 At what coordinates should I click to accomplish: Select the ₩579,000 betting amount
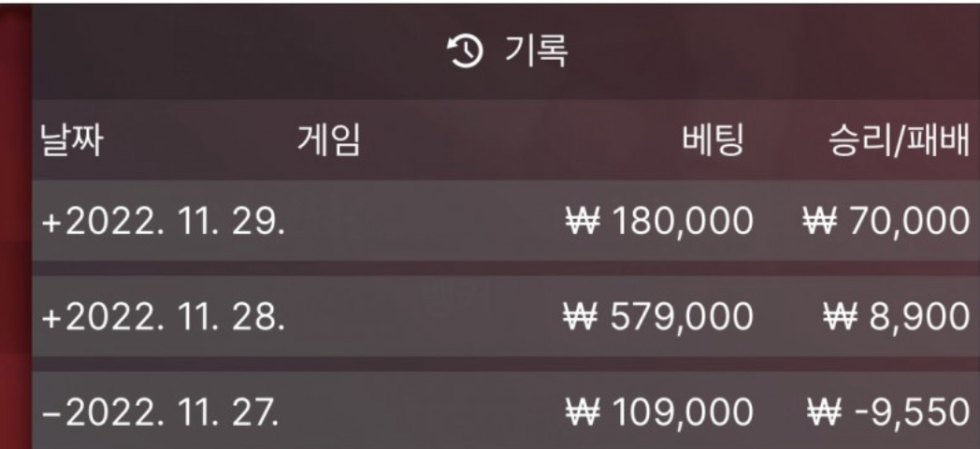coord(658,317)
